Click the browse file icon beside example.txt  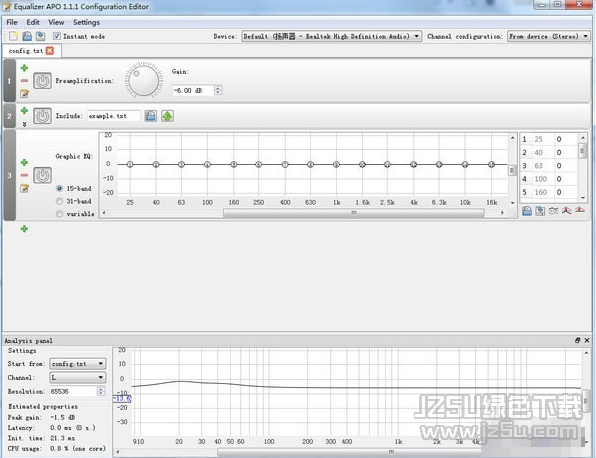click(x=151, y=116)
